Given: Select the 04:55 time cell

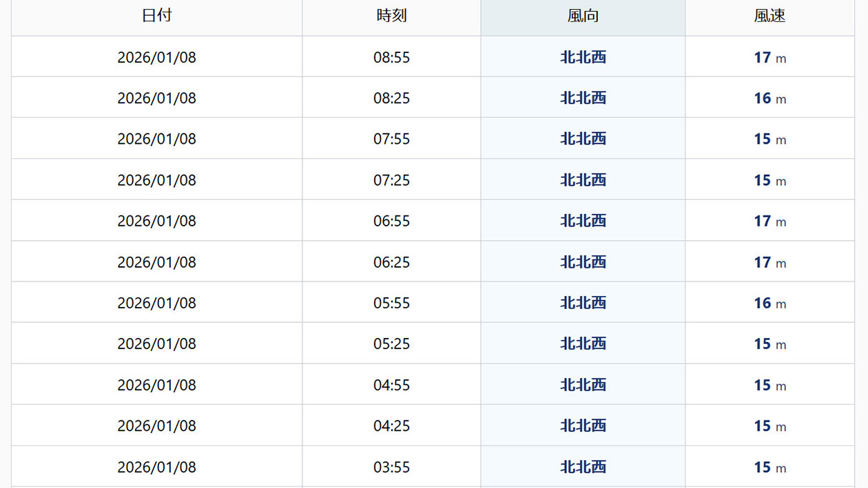Looking at the screenshot, I should click(x=391, y=385).
